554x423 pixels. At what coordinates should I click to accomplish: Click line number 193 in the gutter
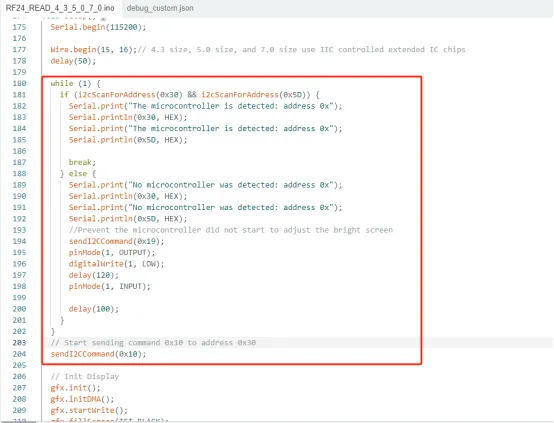tap(19, 230)
